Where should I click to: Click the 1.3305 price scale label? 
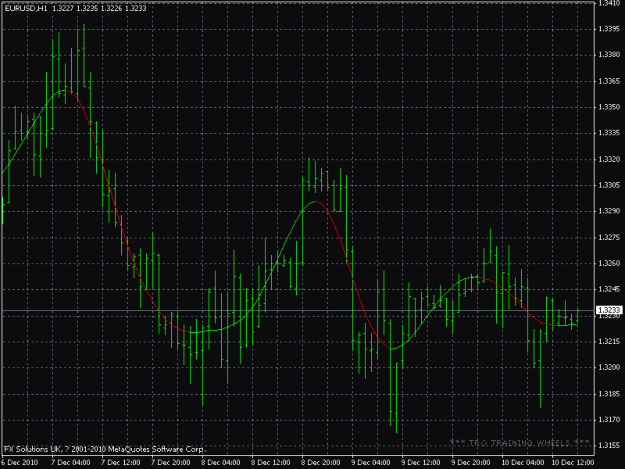point(609,185)
